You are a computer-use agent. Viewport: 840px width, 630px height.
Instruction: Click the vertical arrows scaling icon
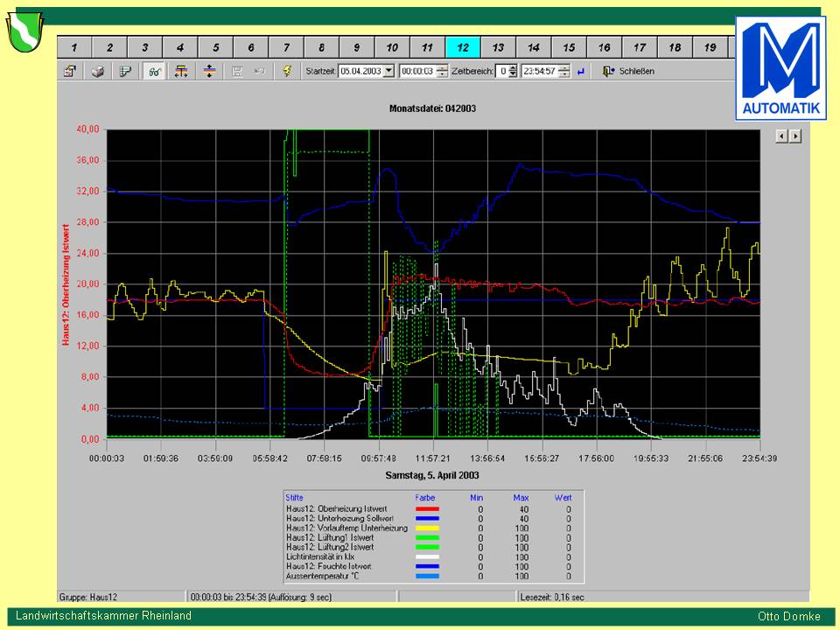click(209, 71)
